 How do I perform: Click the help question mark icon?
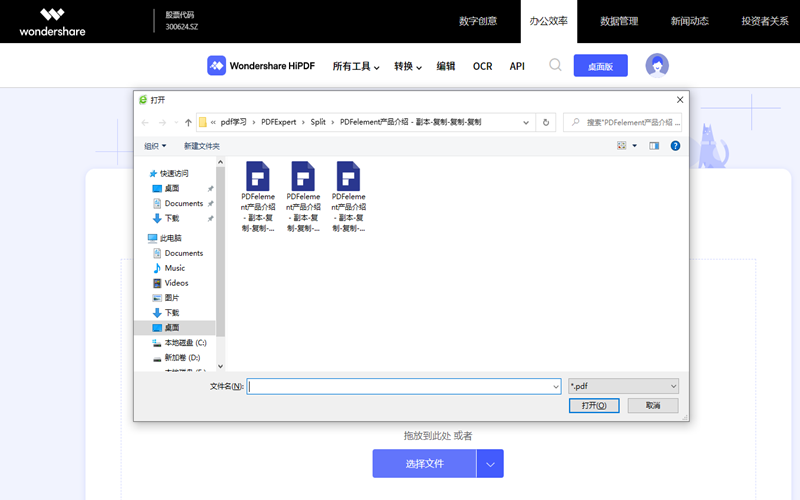pos(675,146)
